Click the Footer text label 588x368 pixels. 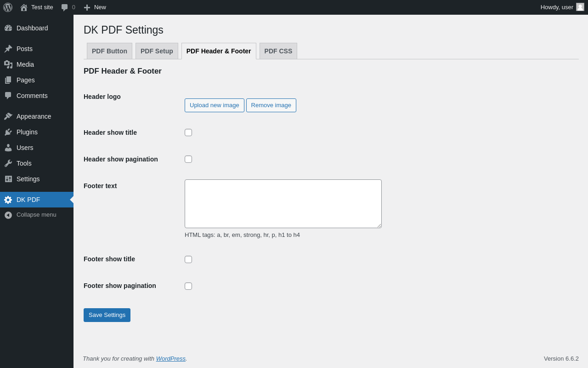[100, 186]
